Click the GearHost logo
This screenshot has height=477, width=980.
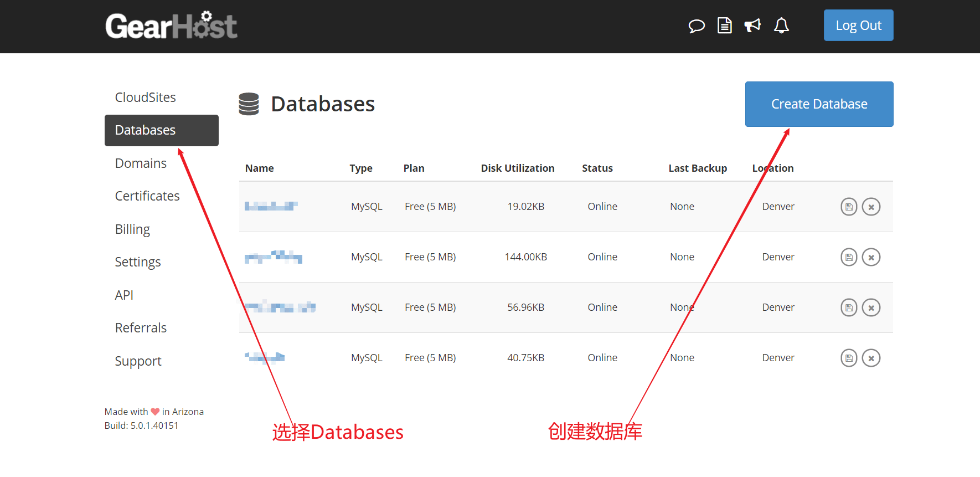tap(171, 26)
